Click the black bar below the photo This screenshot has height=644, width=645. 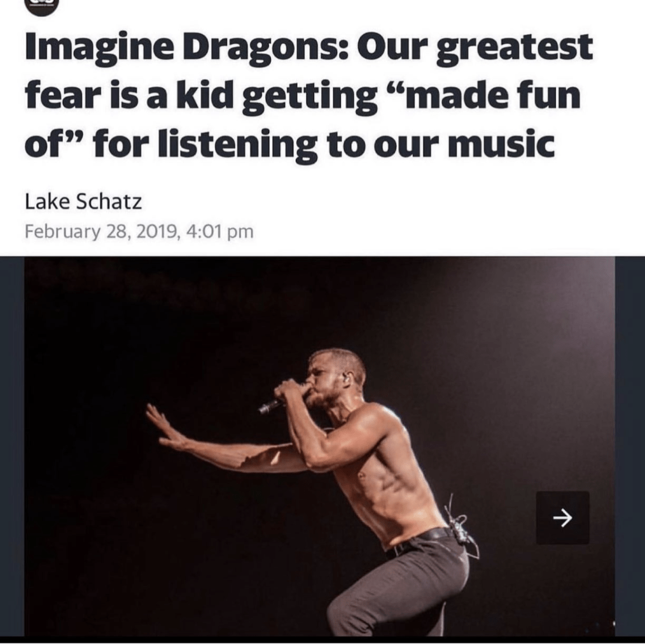(x=322, y=640)
